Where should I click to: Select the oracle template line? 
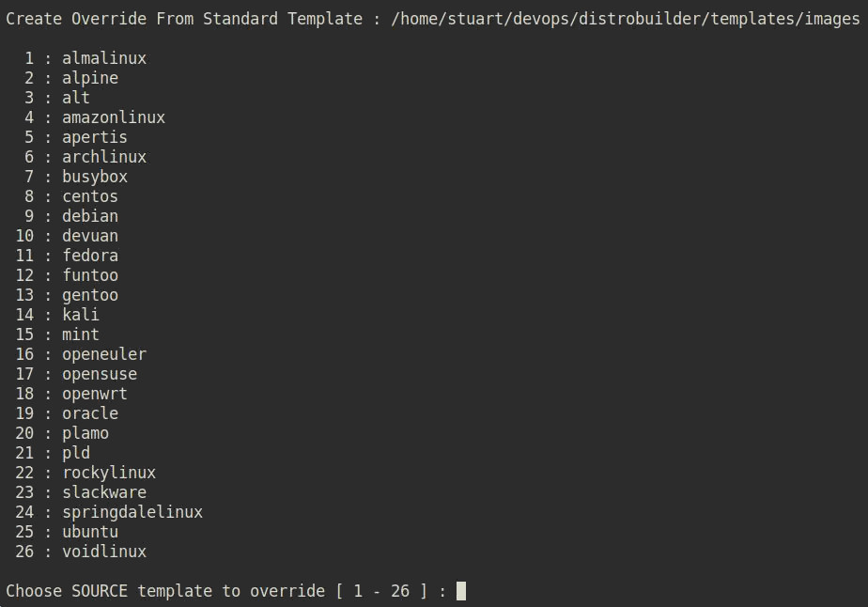pos(90,413)
